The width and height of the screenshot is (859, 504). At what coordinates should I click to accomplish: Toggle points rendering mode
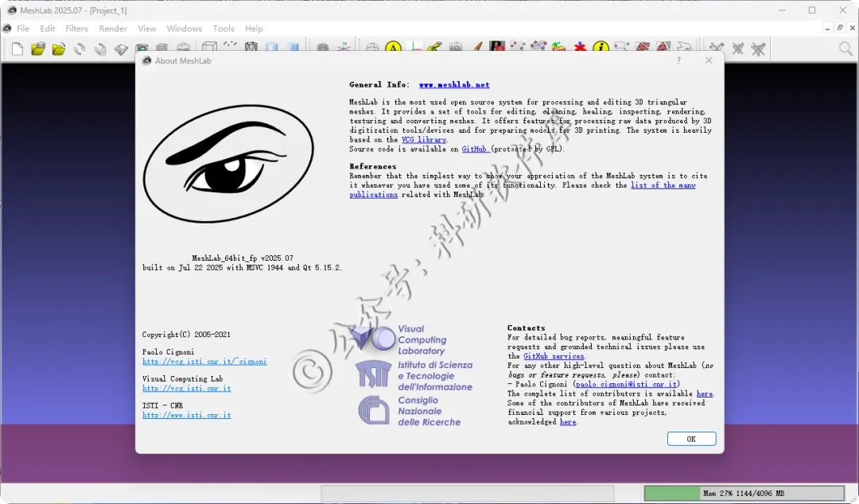[x=230, y=45]
